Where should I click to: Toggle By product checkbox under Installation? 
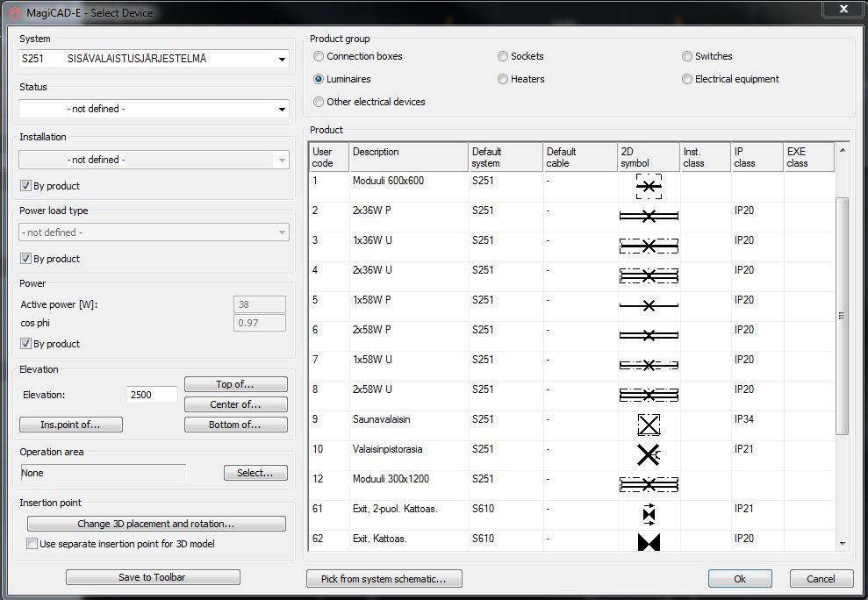25,186
